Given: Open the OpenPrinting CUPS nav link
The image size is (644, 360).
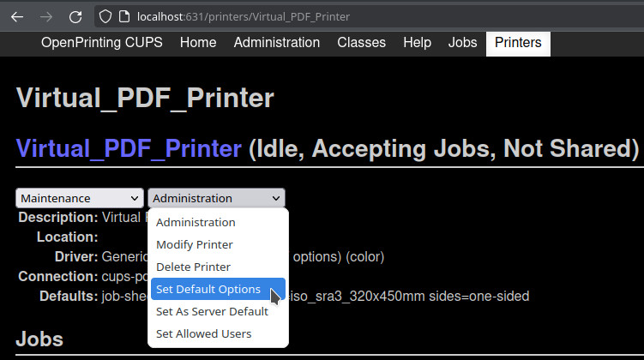Looking at the screenshot, I should pos(102,43).
